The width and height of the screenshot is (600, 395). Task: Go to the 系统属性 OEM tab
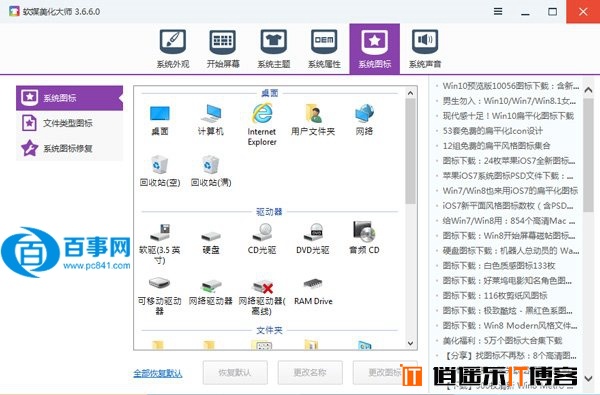pos(324,49)
